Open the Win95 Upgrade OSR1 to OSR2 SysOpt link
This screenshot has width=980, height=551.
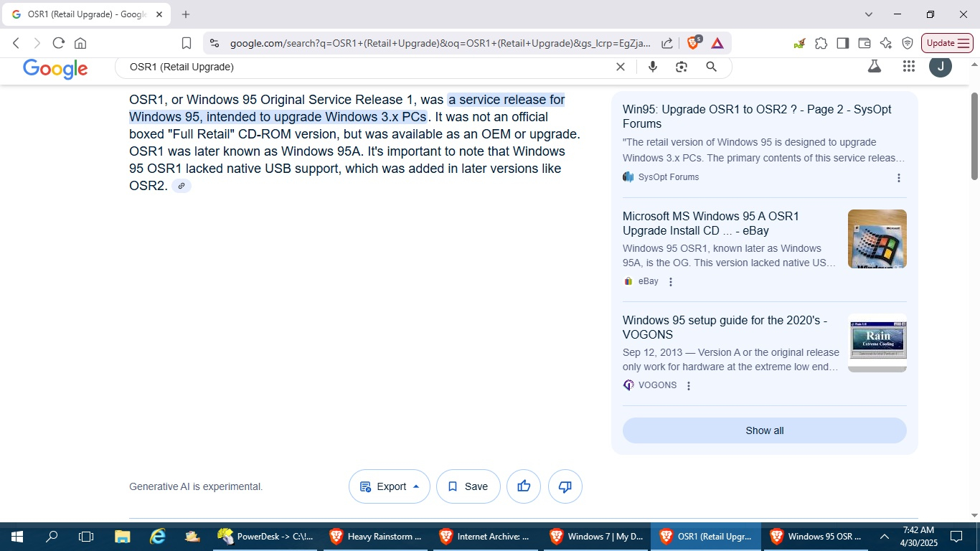coord(757,116)
